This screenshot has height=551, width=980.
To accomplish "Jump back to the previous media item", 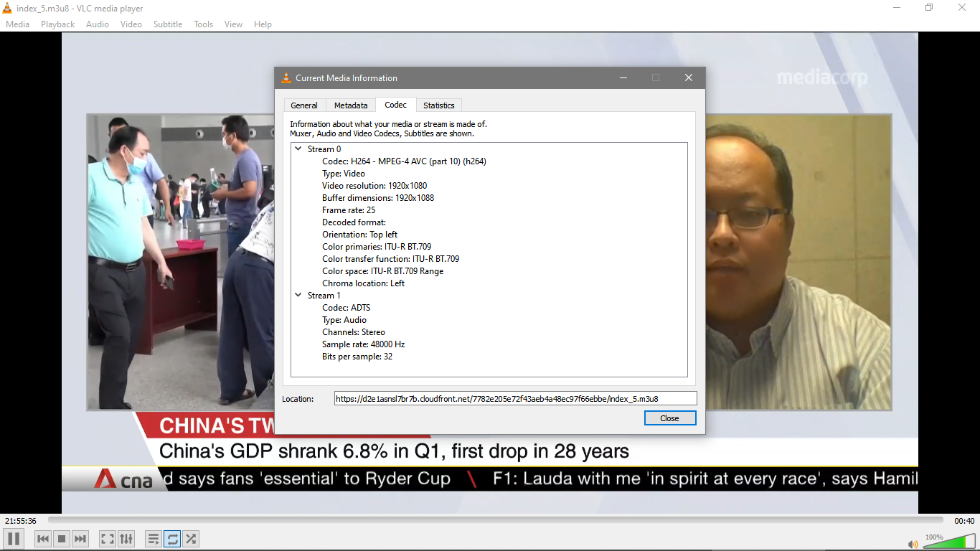I will pos(42,538).
